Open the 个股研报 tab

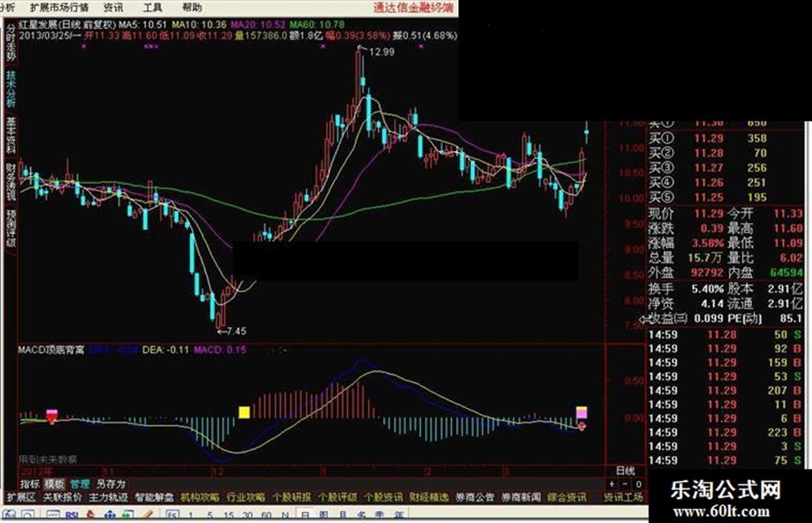click(291, 497)
